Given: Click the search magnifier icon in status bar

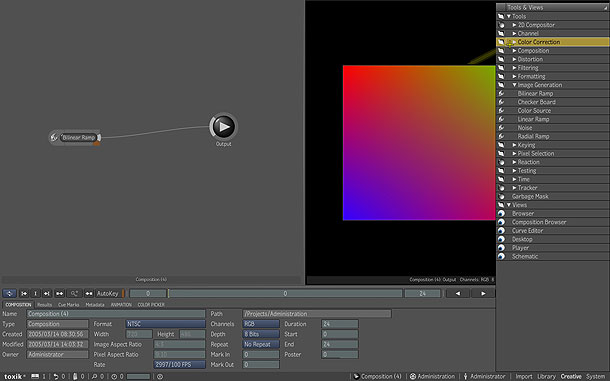Looking at the screenshot, I should tap(94, 376).
